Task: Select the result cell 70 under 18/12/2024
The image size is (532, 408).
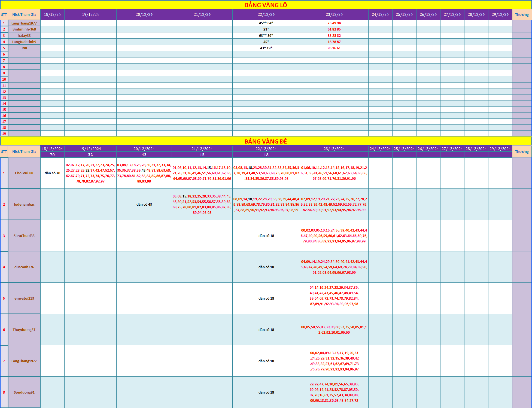Action: tap(52, 155)
